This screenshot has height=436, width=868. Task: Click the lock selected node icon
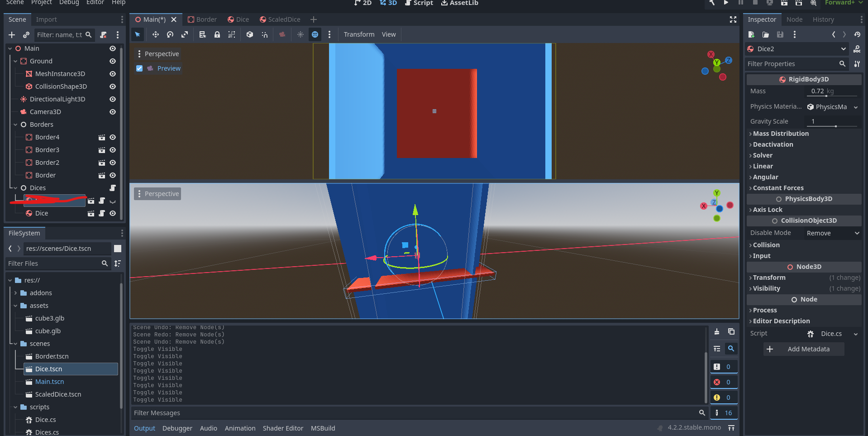(217, 34)
